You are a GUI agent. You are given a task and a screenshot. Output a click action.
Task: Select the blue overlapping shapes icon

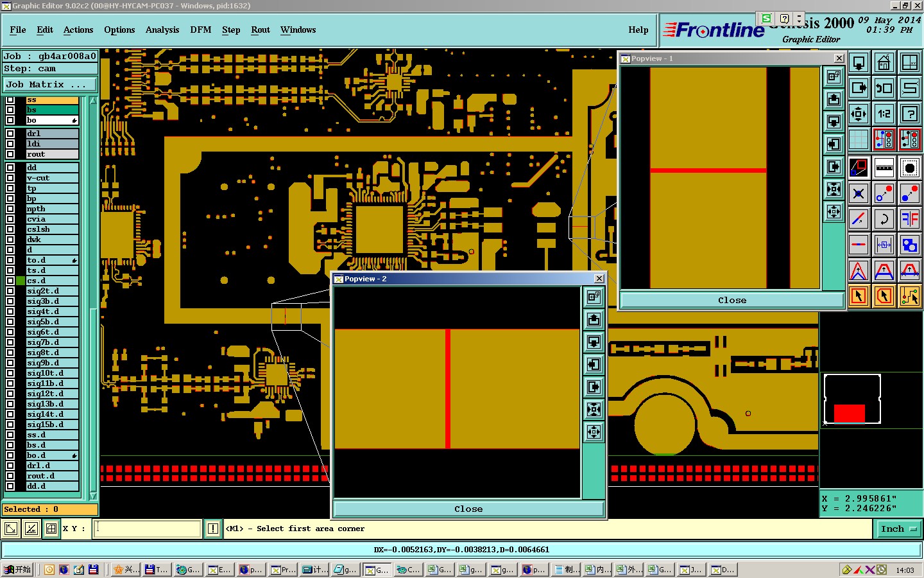pos(910,245)
